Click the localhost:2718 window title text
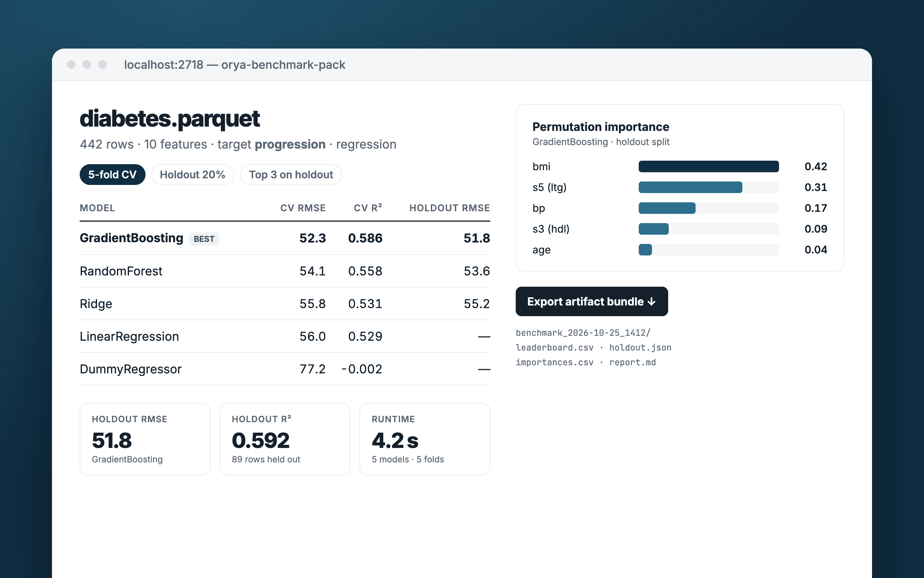 pos(234,65)
